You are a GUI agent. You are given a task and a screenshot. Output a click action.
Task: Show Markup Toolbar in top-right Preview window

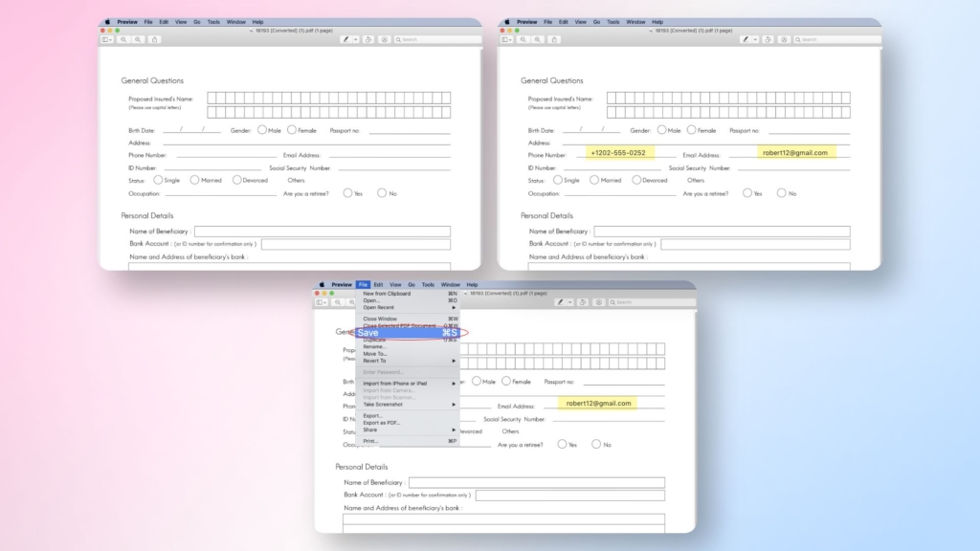pos(784,39)
